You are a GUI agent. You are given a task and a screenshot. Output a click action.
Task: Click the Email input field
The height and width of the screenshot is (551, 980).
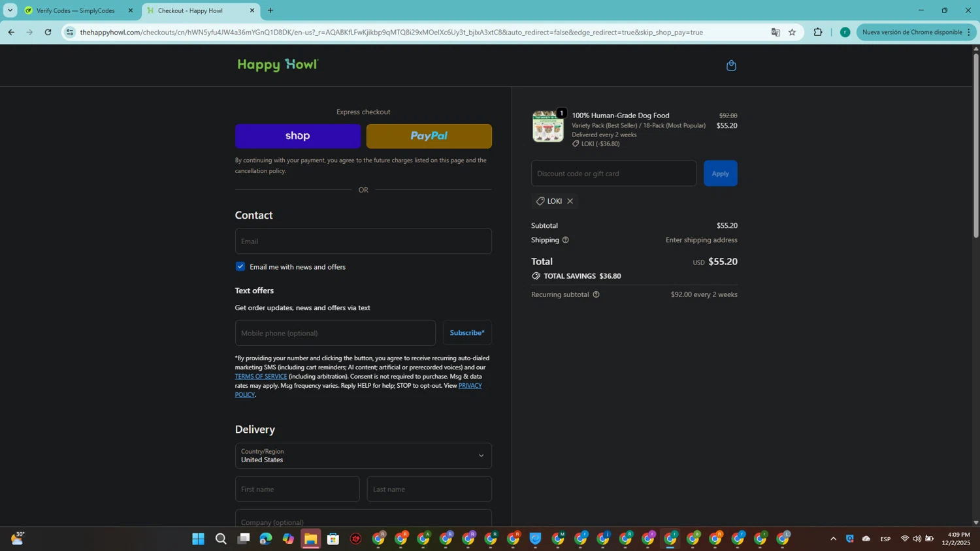click(363, 241)
